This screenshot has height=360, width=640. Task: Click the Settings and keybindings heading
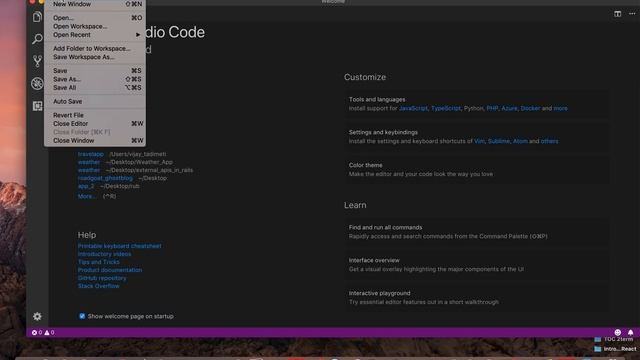pos(383,132)
